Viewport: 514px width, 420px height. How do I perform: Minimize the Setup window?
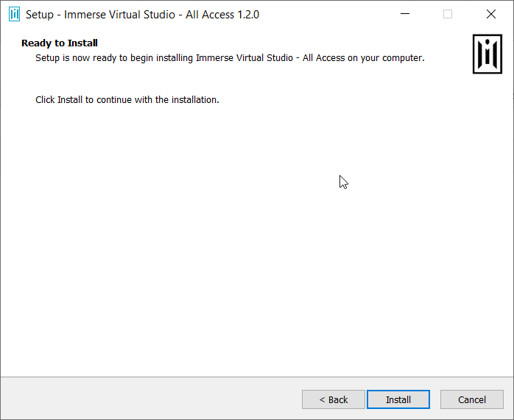[x=404, y=14]
